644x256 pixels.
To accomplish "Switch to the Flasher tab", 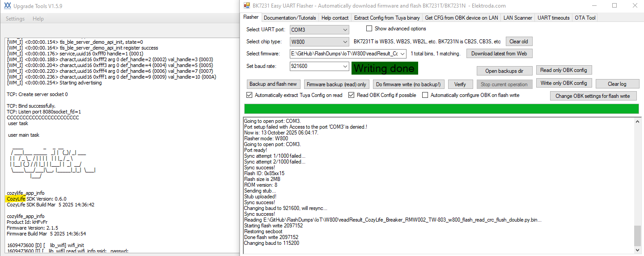I will tap(251, 17).
